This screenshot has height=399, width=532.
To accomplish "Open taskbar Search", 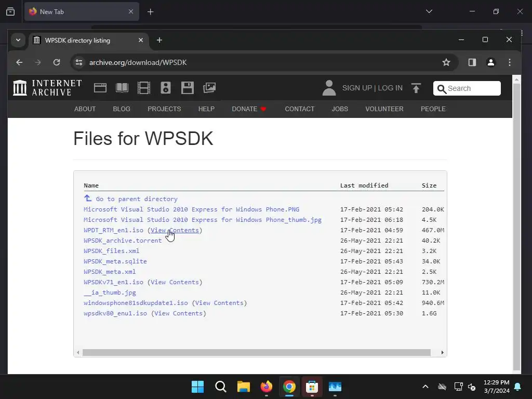I will coord(220,387).
